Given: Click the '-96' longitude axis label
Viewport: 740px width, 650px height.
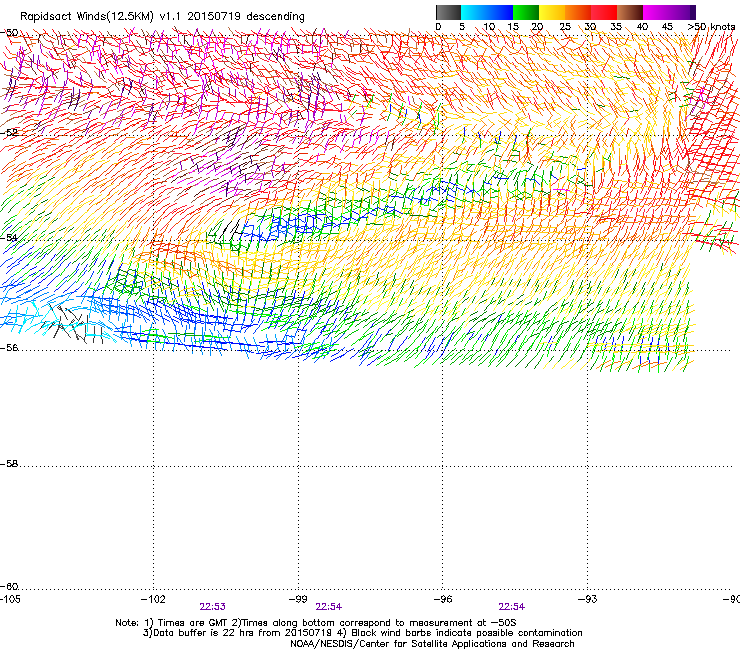Looking at the screenshot, I should (443, 599).
